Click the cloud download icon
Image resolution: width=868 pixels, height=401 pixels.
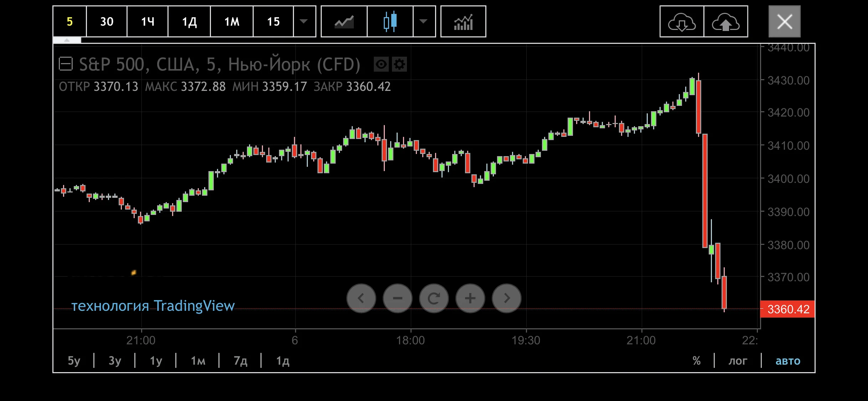point(682,21)
